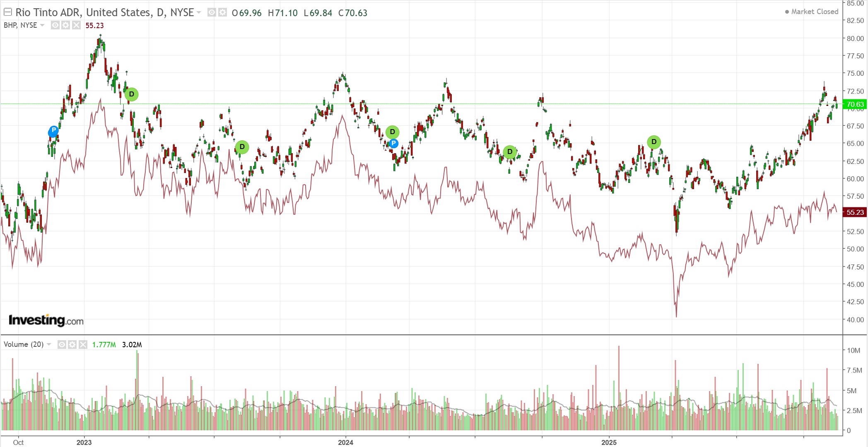Toggle Volume indicator visibility eye icon
Screen dimensions: 868x447
point(62,344)
